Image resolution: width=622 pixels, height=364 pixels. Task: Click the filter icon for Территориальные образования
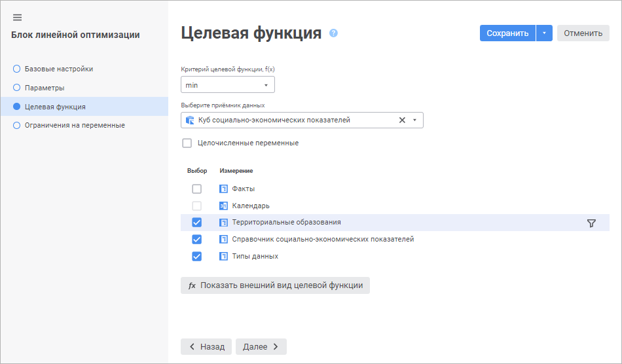click(591, 223)
